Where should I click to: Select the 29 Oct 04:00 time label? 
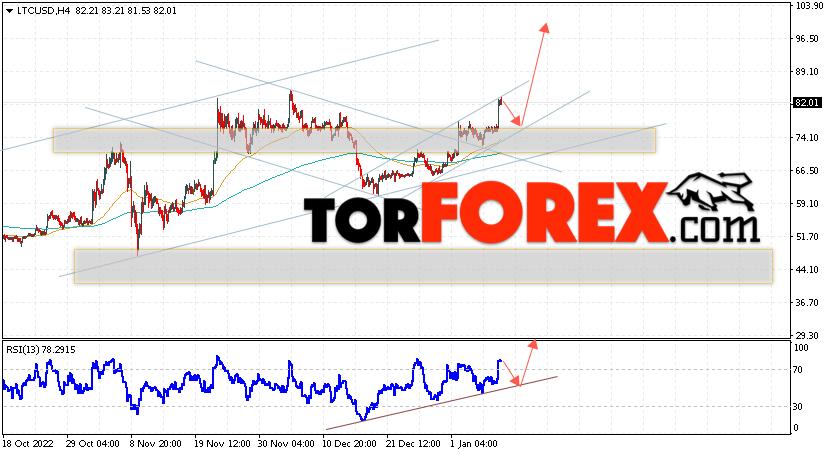[x=92, y=443]
